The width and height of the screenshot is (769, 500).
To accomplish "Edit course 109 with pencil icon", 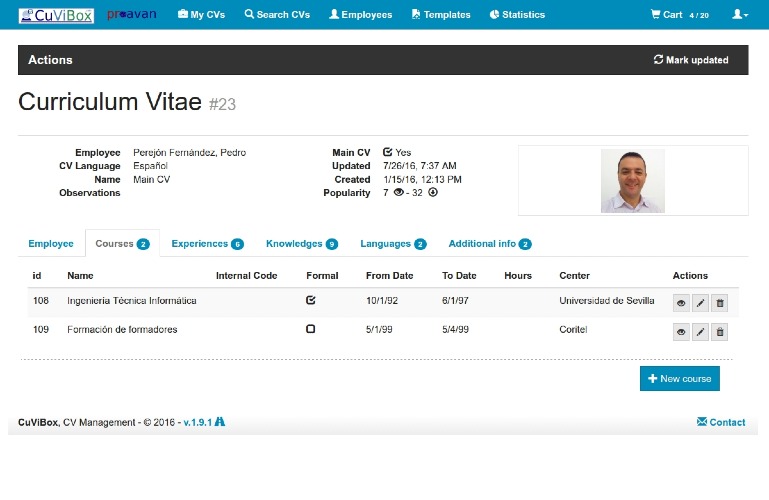I will click(700, 332).
